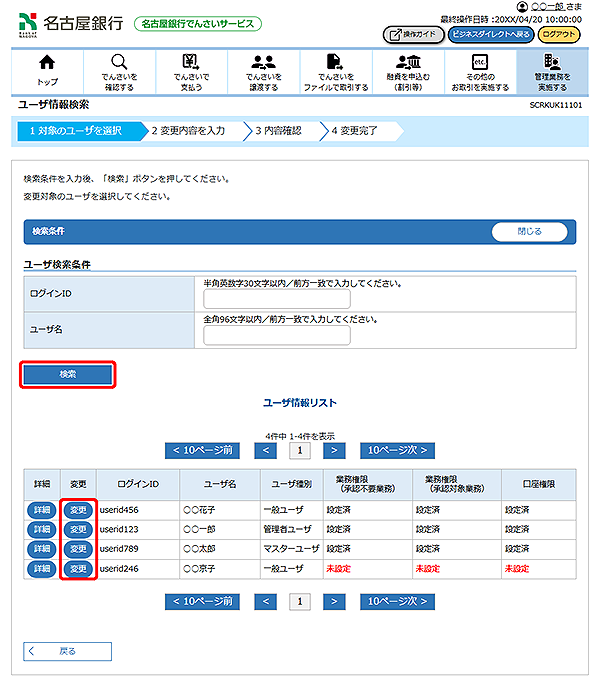600x681 pixels.
Task: Click the ユーザ名 input field
Action: click(277, 335)
